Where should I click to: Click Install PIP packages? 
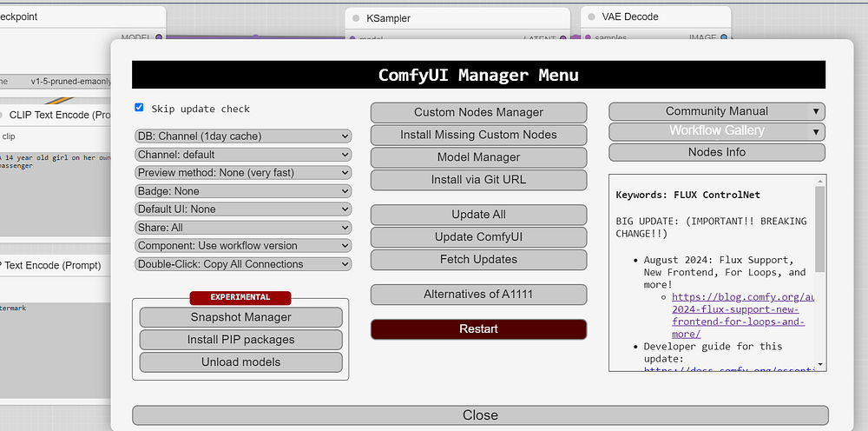coord(240,340)
